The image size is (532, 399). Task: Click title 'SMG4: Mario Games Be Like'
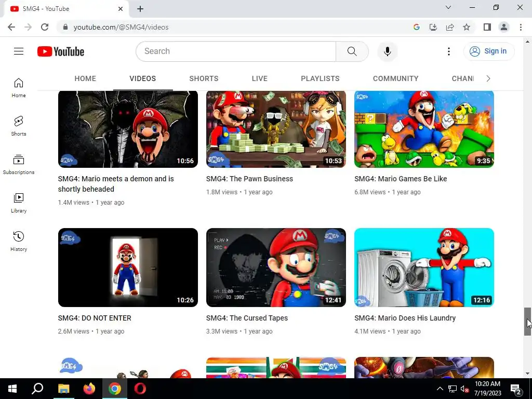pyautogui.click(x=401, y=179)
